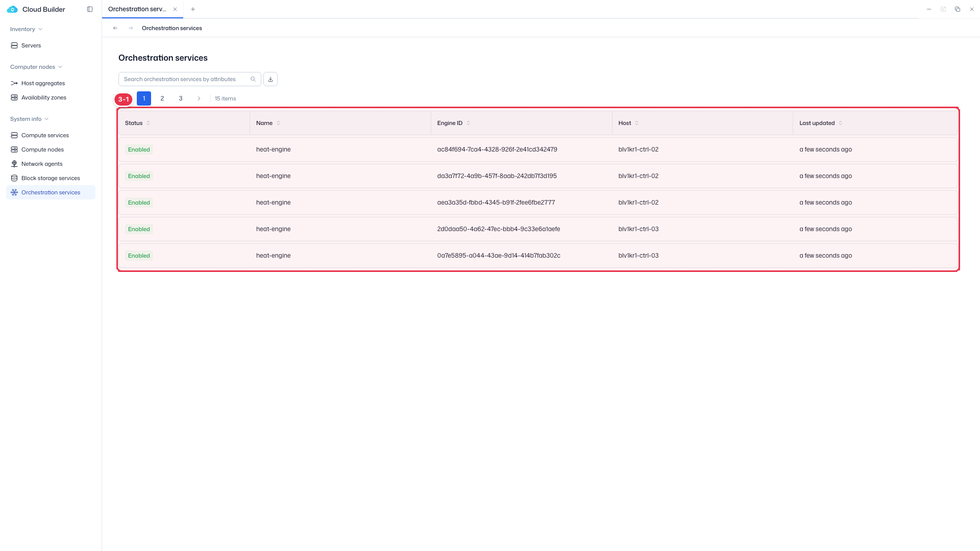This screenshot has width=980, height=551.
Task: Select engine ID 0a7e5895-a044-43ae-9d14-414b7fab302c
Action: coord(499,256)
